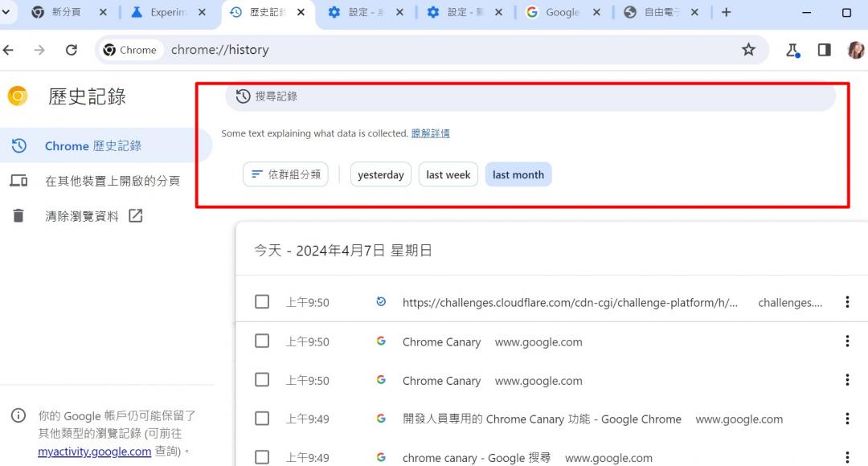Click 清除瀏覽資料 in sidebar

pyautogui.click(x=82, y=216)
